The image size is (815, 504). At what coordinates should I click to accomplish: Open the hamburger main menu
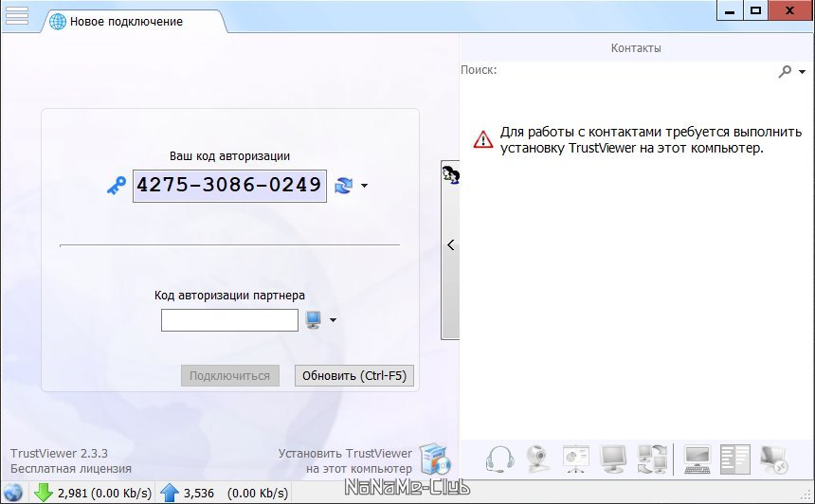[17, 16]
